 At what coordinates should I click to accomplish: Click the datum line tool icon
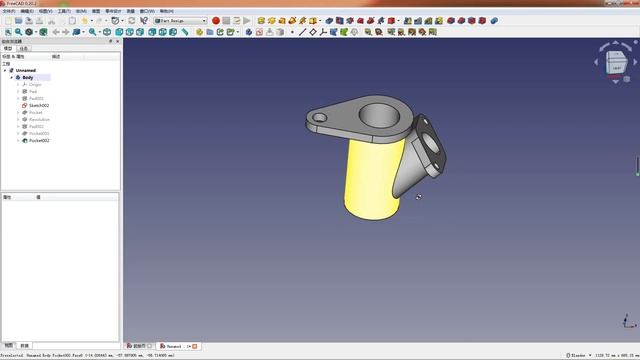click(x=302, y=32)
